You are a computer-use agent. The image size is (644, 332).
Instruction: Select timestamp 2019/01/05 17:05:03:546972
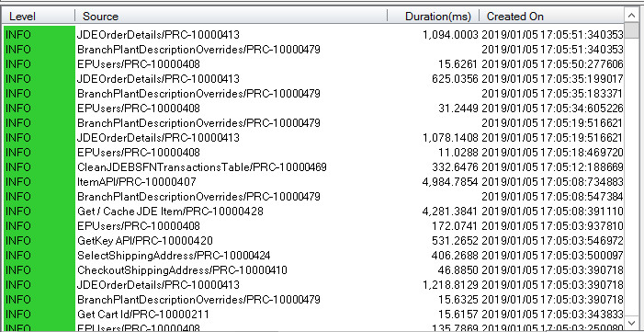click(552, 241)
